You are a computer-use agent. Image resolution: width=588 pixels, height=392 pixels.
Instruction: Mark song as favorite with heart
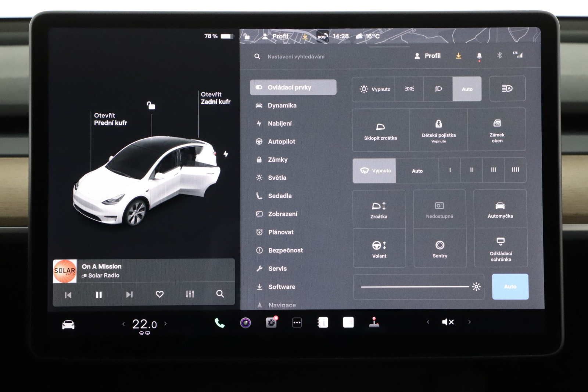pyautogui.click(x=159, y=294)
